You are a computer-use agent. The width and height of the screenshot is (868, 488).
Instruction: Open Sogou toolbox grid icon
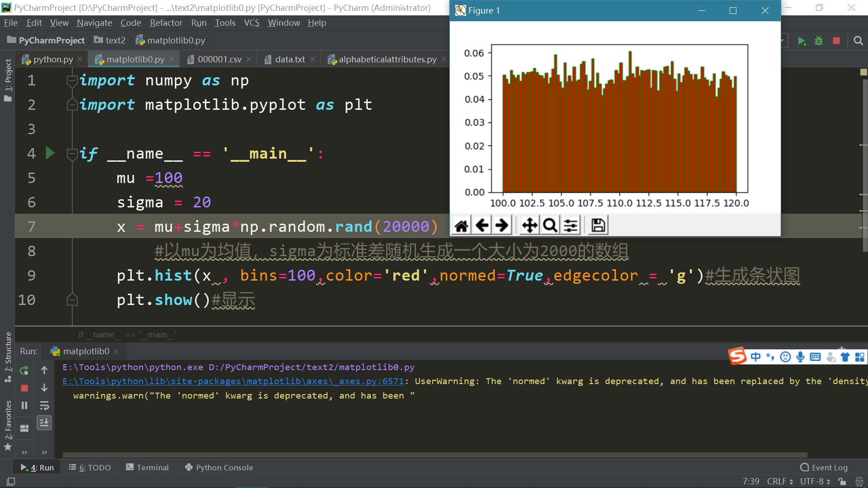tap(859, 357)
